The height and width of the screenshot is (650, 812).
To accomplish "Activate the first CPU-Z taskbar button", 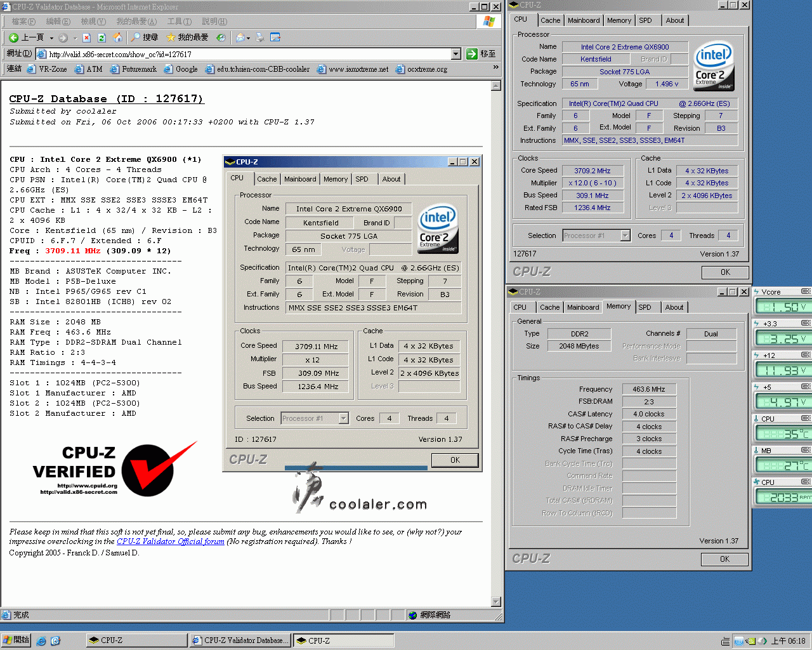I will 136,640.
